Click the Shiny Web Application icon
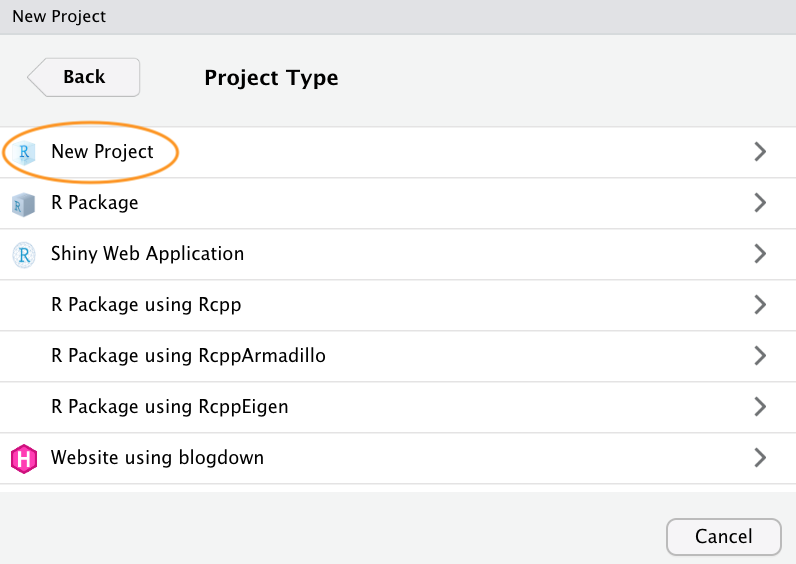 [23, 255]
